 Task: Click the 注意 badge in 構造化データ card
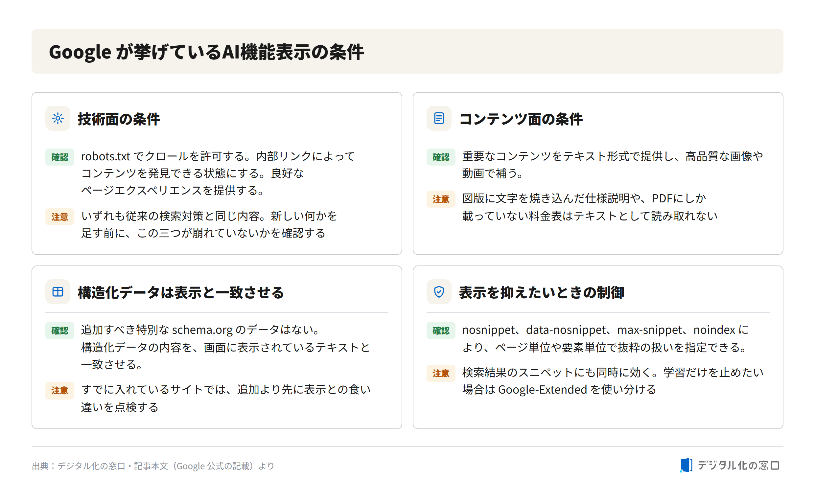coord(60,390)
